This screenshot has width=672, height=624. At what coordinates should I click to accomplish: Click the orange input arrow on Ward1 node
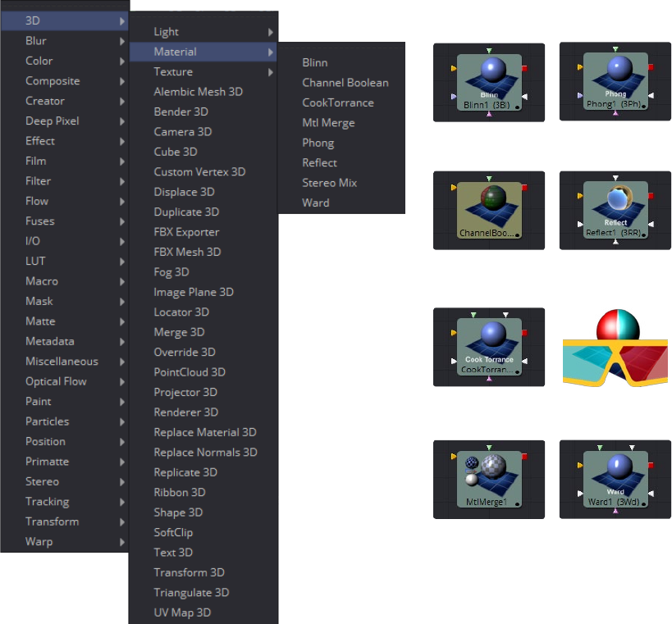(580, 465)
